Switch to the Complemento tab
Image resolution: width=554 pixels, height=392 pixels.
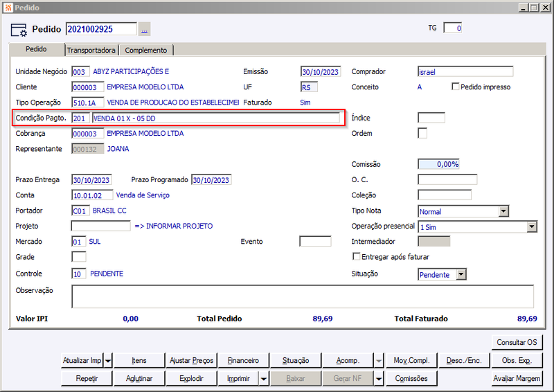[146, 50]
